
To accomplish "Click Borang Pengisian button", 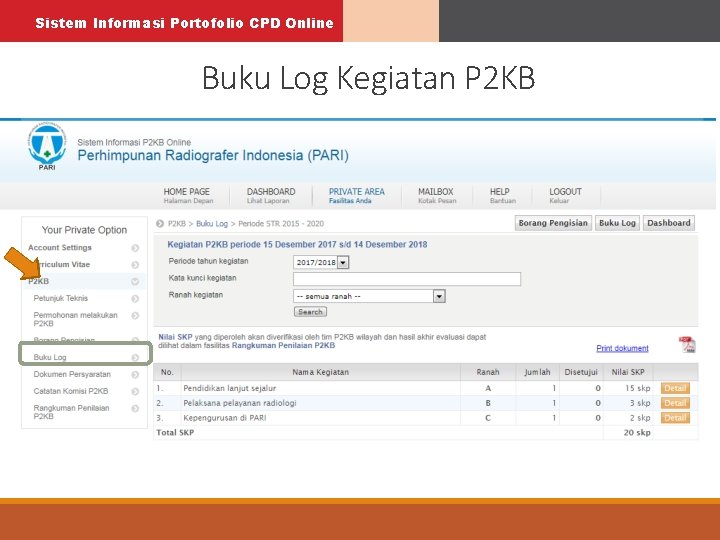I will tap(553, 223).
